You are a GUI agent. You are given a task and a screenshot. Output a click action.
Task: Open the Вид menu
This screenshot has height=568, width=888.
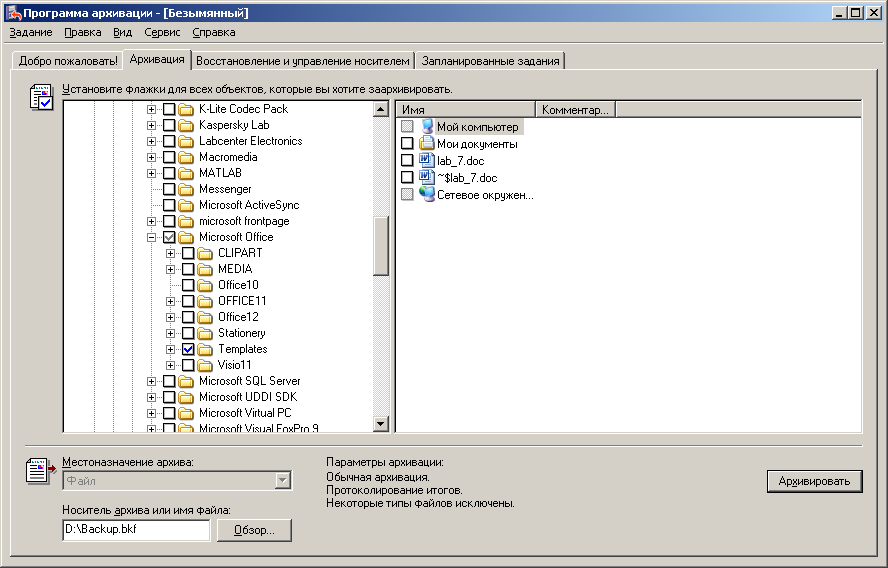[x=122, y=32]
